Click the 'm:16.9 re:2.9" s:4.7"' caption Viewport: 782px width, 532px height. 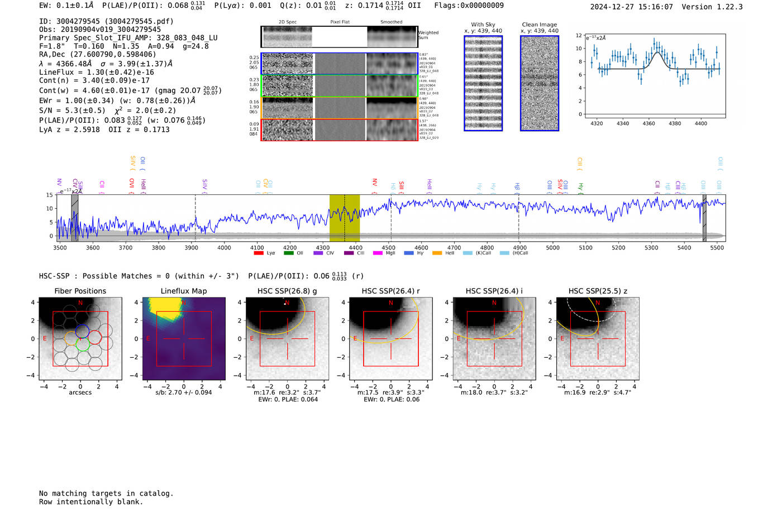tap(598, 392)
